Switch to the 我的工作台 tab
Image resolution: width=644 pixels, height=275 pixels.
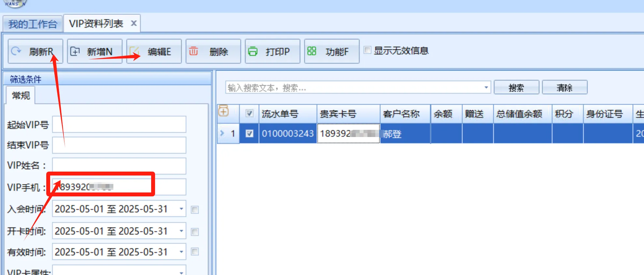pyautogui.click(x=33, y=24)
